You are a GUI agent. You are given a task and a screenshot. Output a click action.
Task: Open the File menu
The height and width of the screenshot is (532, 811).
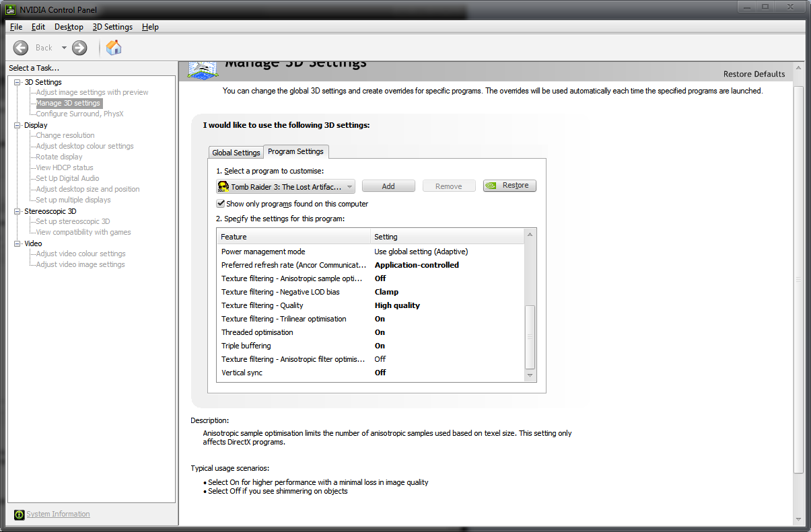point(16,27)
